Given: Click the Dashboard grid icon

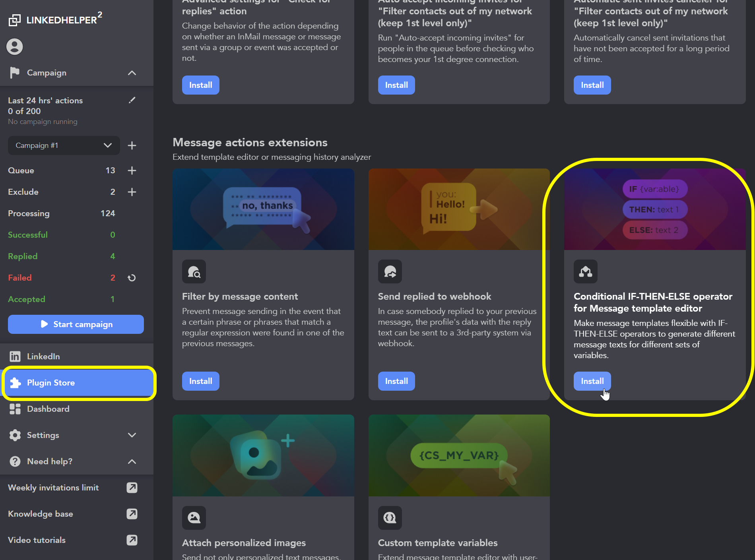Looking at the screenshot, I should tap(15, 409).
